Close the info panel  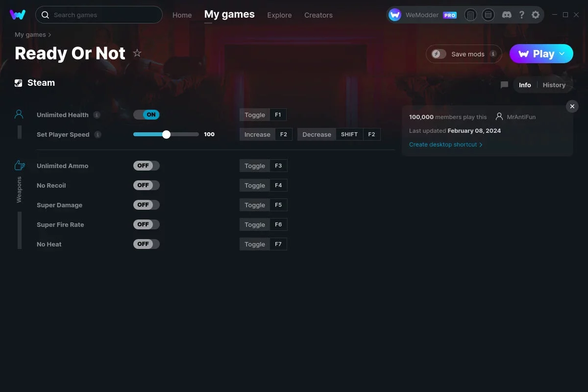click(x=572, y=106)
